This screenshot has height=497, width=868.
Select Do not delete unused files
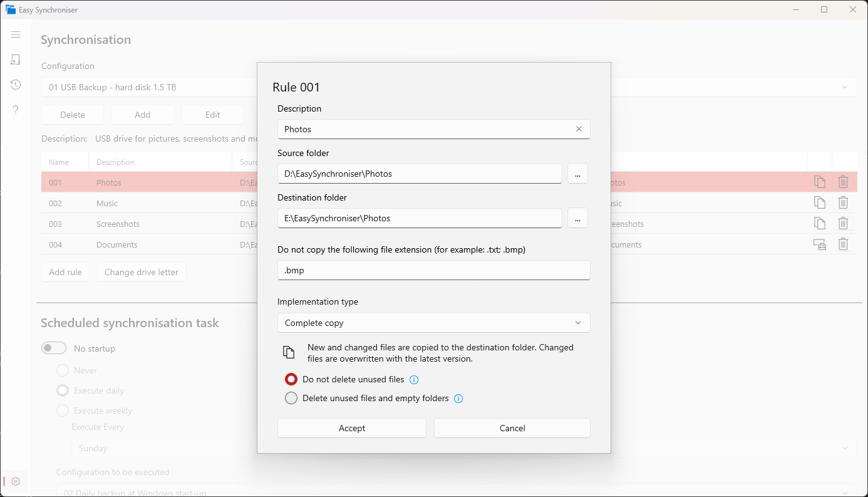291,379
